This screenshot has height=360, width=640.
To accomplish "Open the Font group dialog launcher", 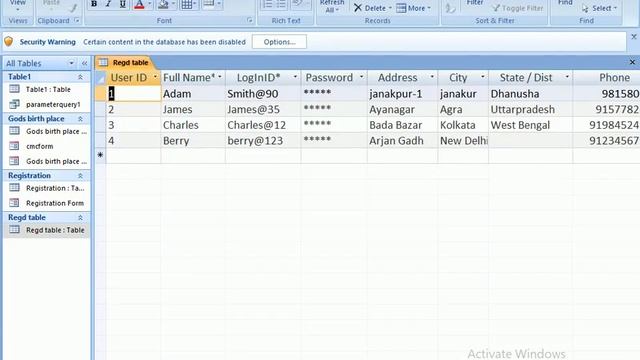I will pos(249,20).
